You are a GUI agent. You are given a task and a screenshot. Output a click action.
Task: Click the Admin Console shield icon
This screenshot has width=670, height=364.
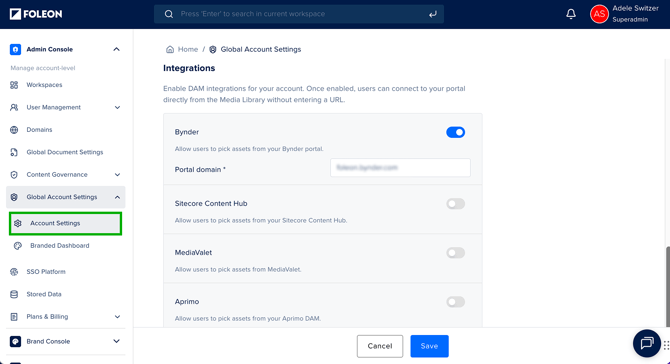[15, 50]
